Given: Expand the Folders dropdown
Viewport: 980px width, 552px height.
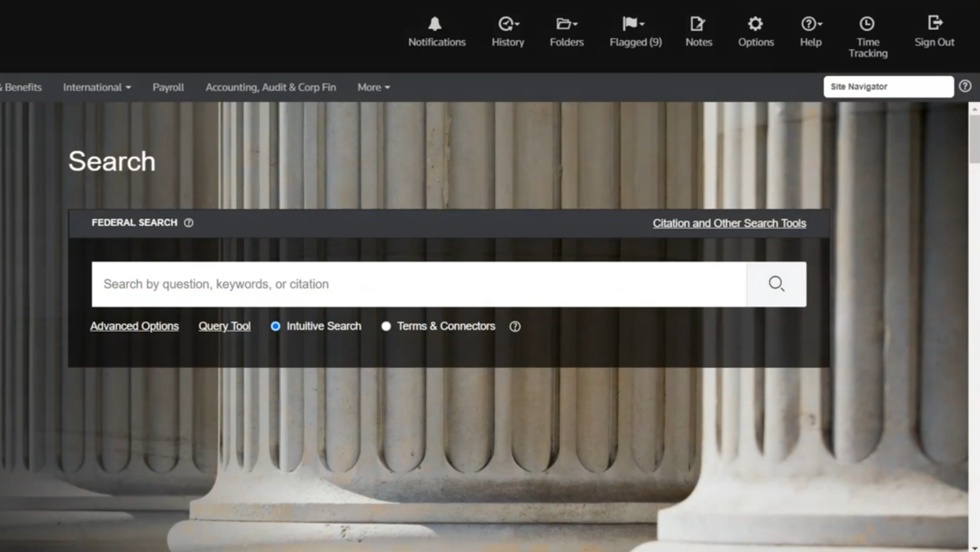Looking at the screenshot, I should [x=567, y=24].
